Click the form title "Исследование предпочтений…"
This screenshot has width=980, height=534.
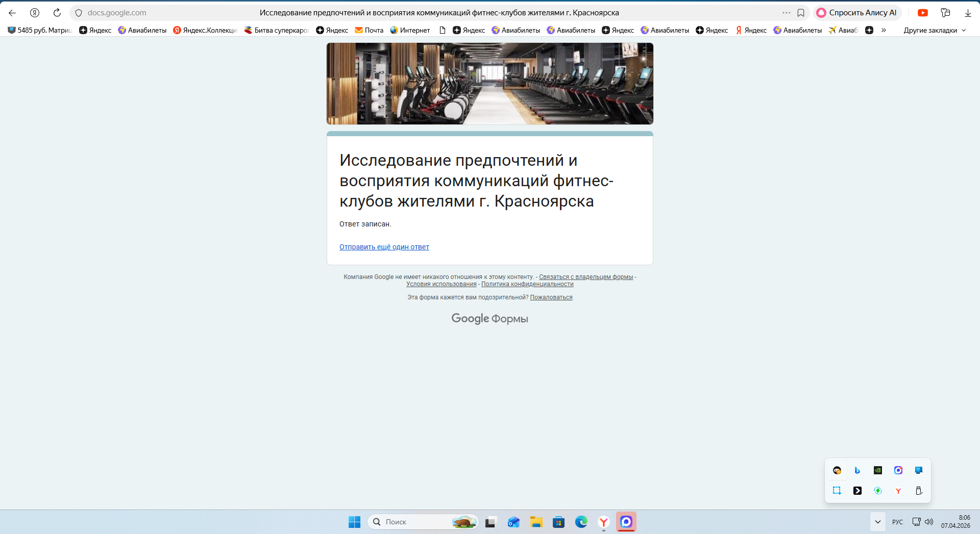477,181
